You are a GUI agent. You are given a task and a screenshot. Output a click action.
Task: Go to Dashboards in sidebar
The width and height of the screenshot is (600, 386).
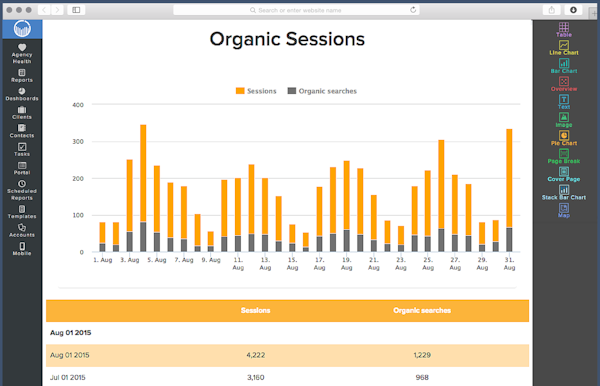coord(22,94)
